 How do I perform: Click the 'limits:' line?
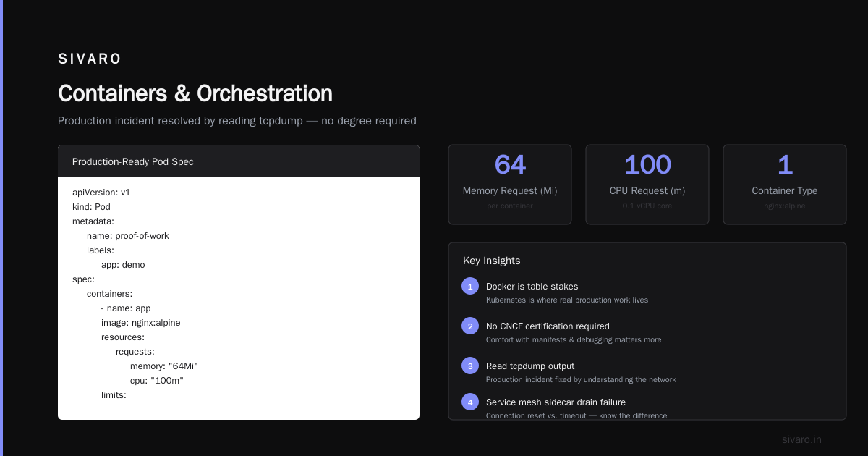click(x=114, y=395)
